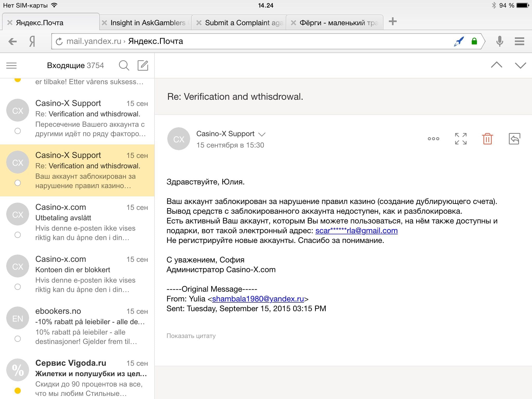Go to previous message with up arrow
The image size is (532, 399).
point(496,65)
